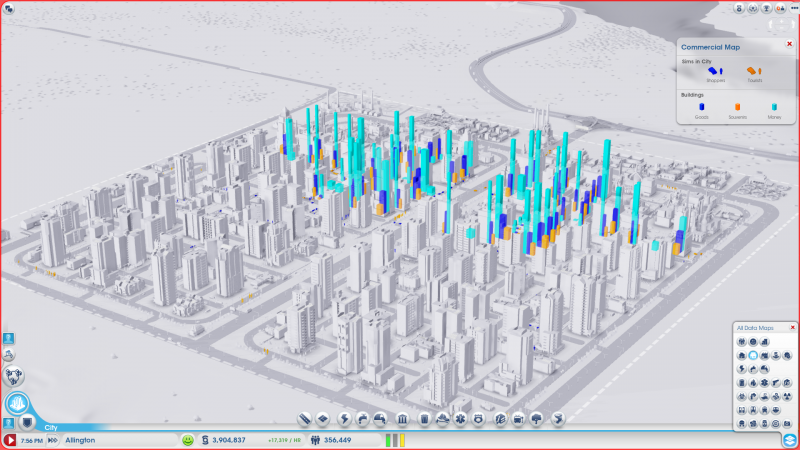Click the Shoppers legend icon
Screen dimensions: 800x450
(x=715, y=71)
